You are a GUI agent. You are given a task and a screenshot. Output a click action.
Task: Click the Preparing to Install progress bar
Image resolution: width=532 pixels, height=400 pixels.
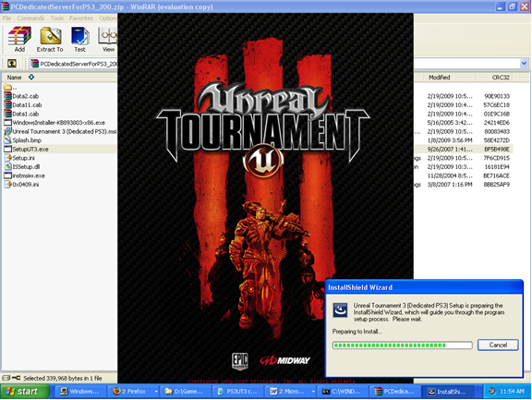(x=403, y=345)
